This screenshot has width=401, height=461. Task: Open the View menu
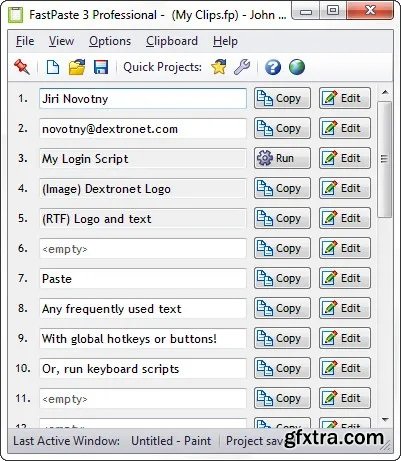(x=61, y=41)
